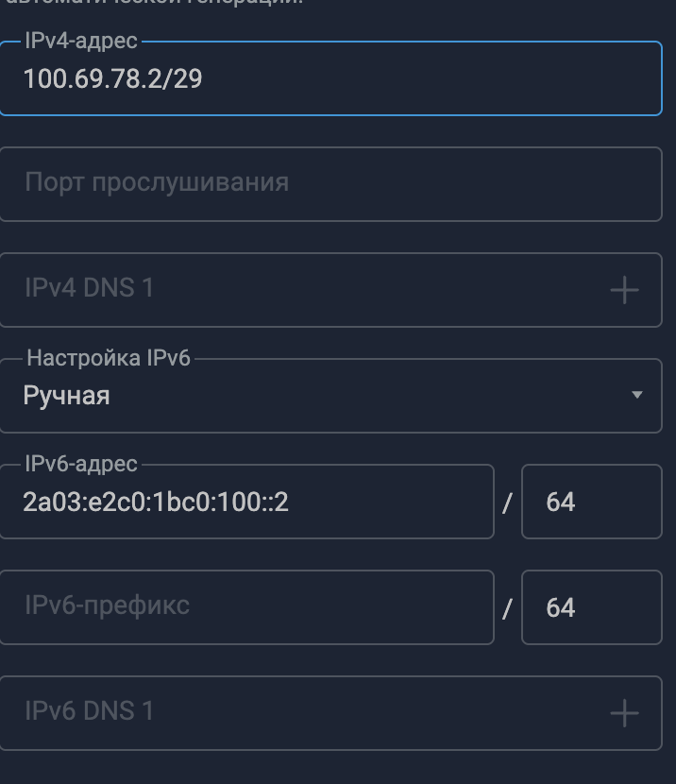Focus the IPv4-адрес field with 100.69.78.2/29
Viewport: 676px width, 784px height.
[330, 78]
